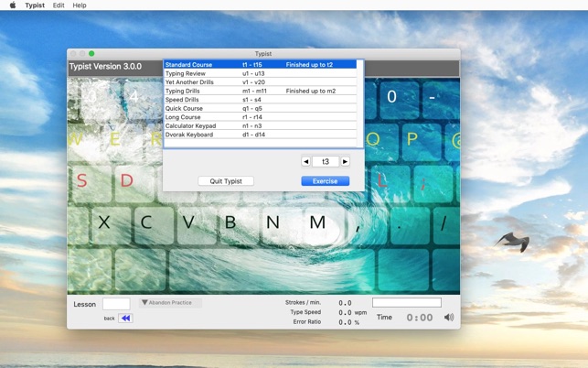This screenshot has height=368, width=588.
Task: Select the Calculator Keypad course
Action: (x=261, y=125)
